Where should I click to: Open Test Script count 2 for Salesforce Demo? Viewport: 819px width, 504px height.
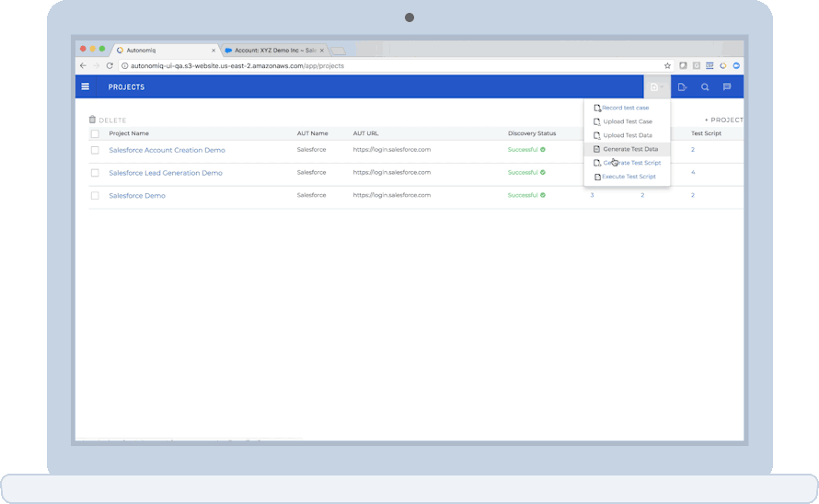(693, 195)
